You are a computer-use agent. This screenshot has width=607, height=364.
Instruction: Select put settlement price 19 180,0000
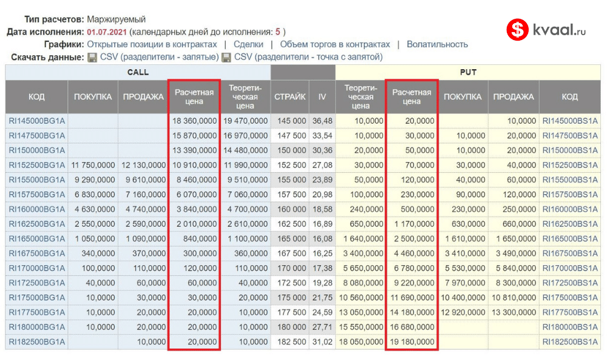click(412, 342)
